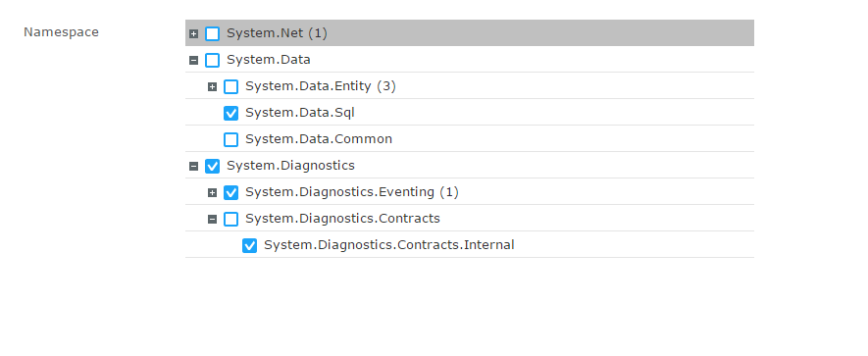Uncheck the System.Diagnostics checkbox
The height and width of the screenshot is (356, 868).
(212, 166)
